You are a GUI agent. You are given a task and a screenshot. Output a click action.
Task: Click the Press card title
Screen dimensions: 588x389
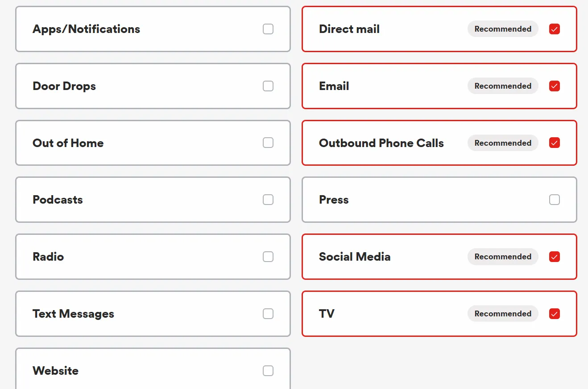click(x=334, y=200)
